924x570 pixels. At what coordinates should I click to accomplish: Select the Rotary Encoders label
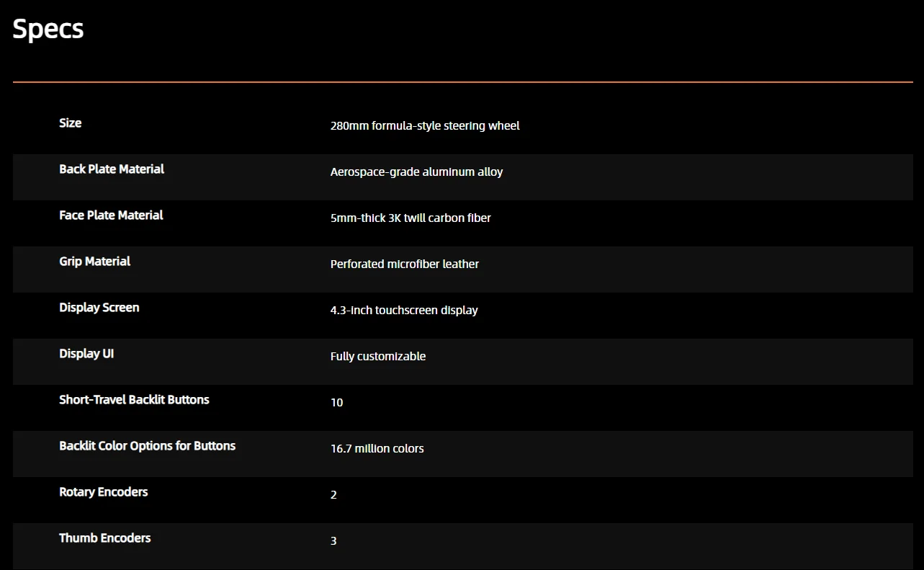point(104,492)
